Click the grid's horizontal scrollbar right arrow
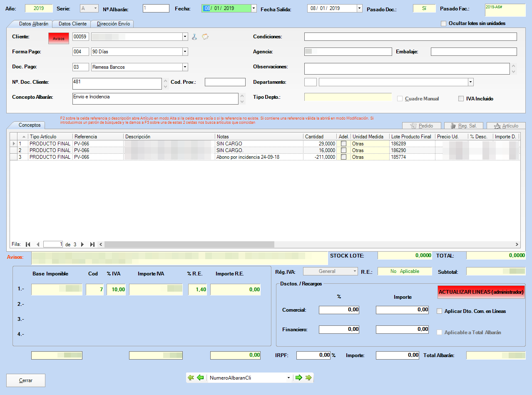532x395 pixels. (517, 244)
